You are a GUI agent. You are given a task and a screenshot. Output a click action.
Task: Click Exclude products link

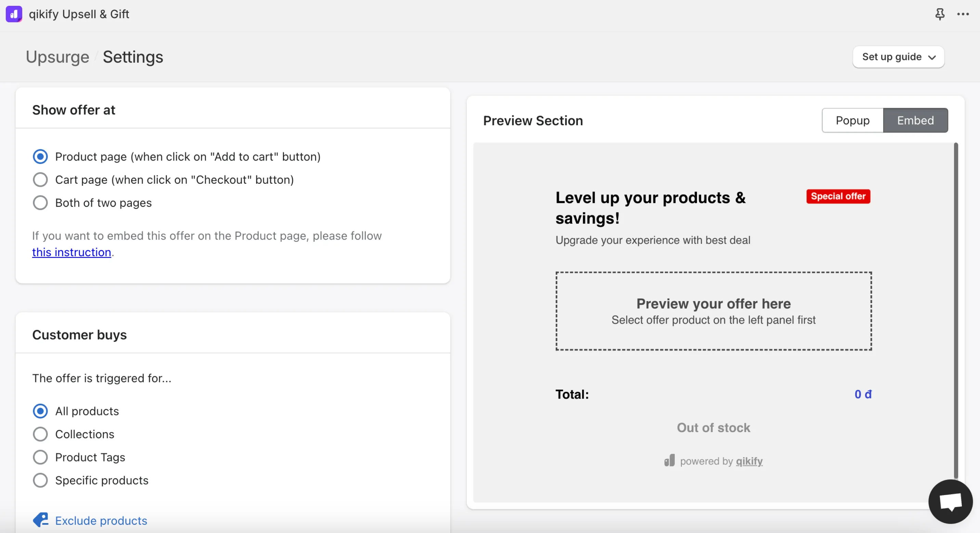click(101, 520)
